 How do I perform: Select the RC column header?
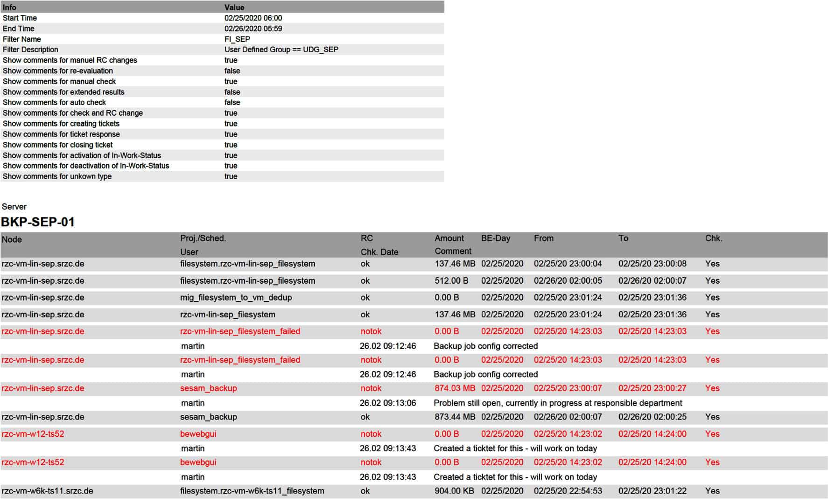click(366, 238)
